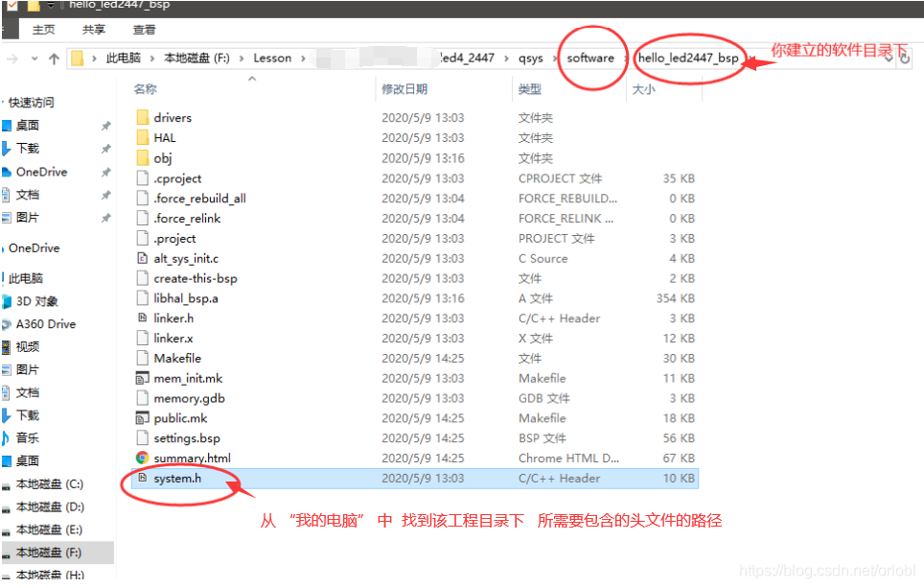Click the 本地磁盘 (E:) drive icon
The height and width of the screenshot is (588, 924).
point(7,530)
